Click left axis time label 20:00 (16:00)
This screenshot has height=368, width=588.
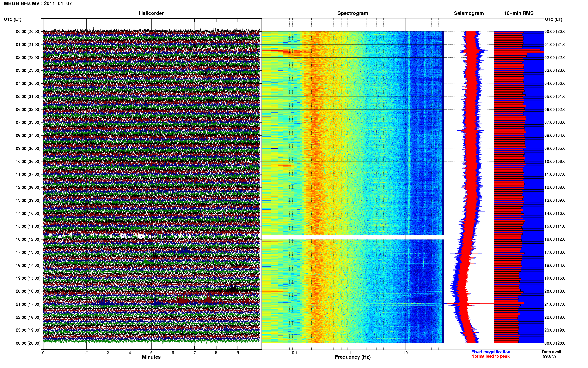tap(28, 291)
